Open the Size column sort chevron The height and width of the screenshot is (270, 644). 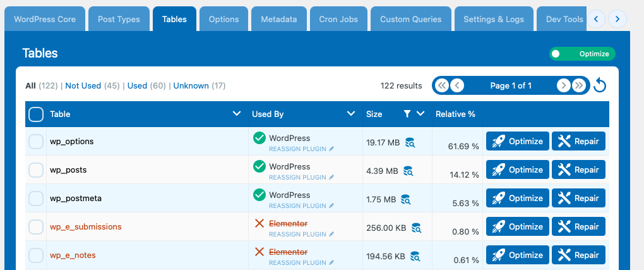click(420, 114)
